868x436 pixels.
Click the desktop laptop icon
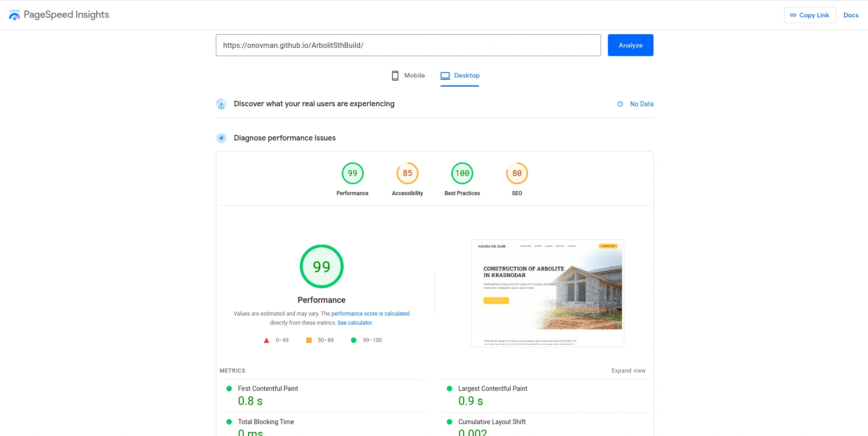click(x=445, y=76)
